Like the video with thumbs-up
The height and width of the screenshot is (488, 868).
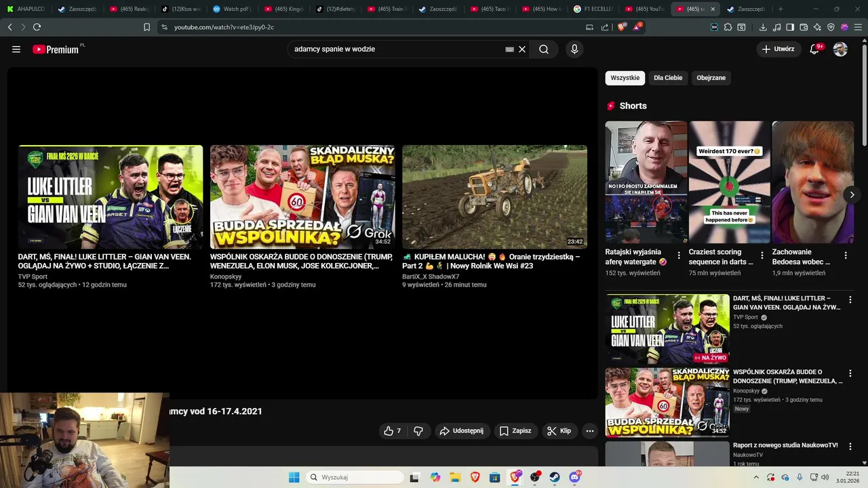click(393, 430)
